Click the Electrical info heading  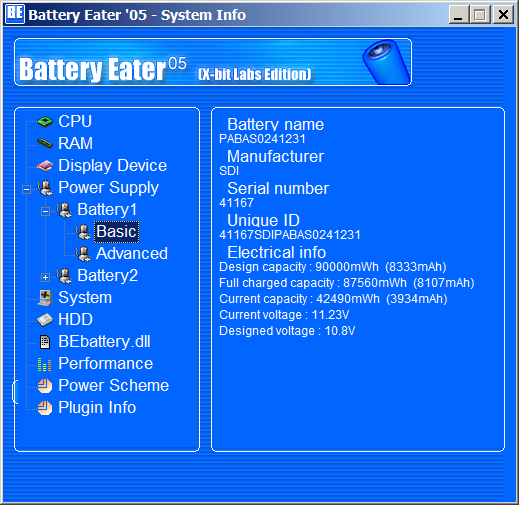(277, 253)
